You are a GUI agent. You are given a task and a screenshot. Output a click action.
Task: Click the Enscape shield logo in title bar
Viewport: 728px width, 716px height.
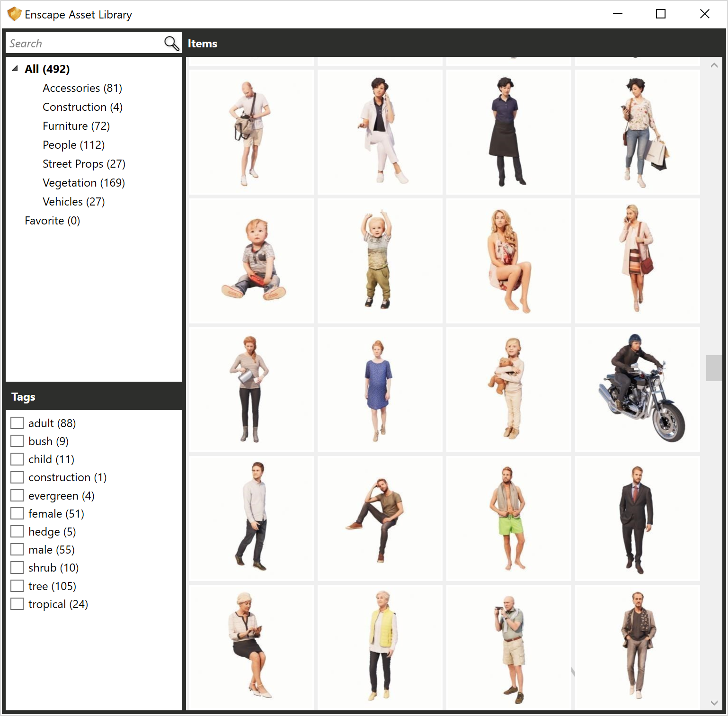tap(14, 14)
